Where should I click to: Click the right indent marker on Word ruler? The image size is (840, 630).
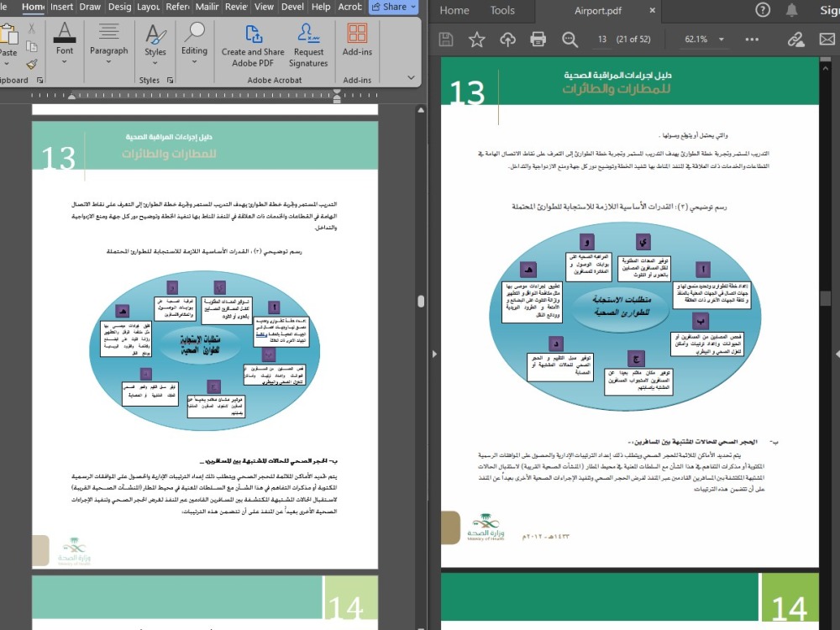(x=337, y=96)
